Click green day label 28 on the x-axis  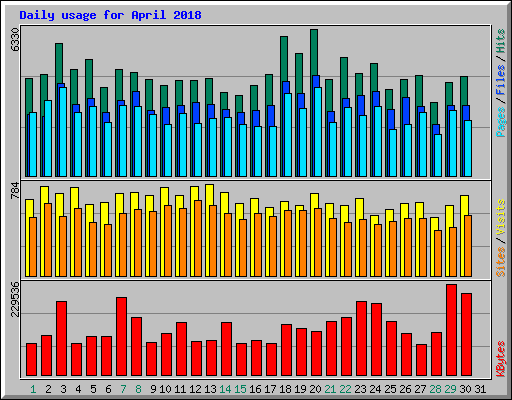(x=435, y=389)
